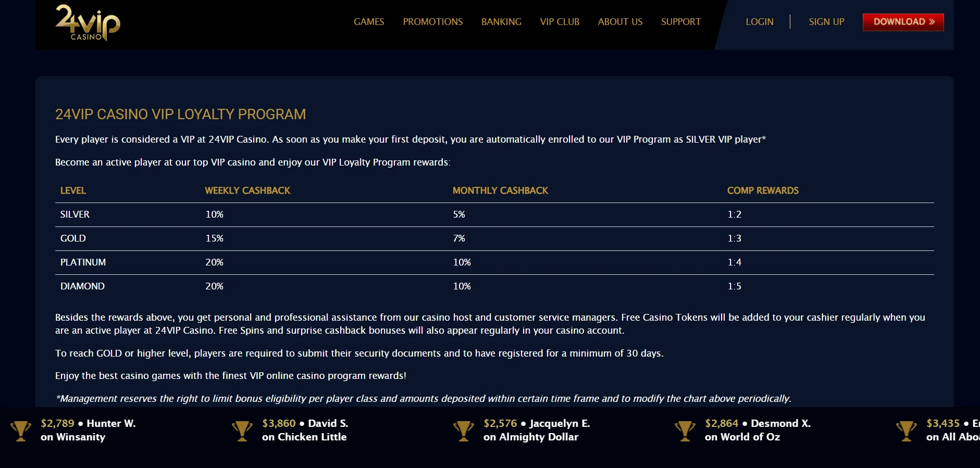
Task: Open the VIP Club menu item
Action: [x=560, y=22]
